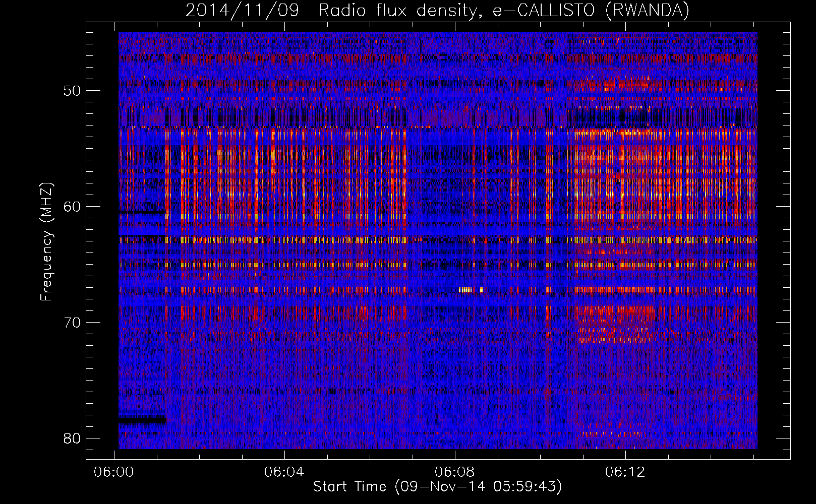Click the plot title '2014/11/09 Radio flux density, e-CALLISTO (RWANDA)'
This screenshot has height=504, width=816.
coord(437,10)
